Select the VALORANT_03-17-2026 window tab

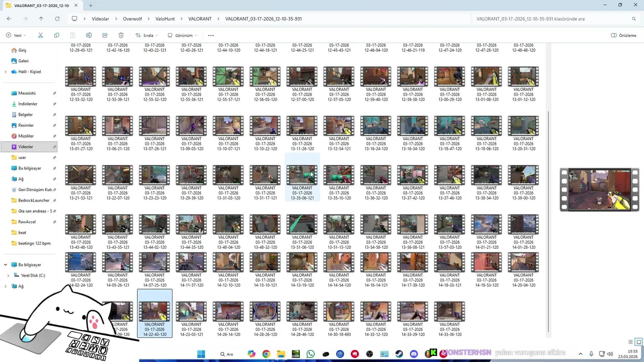point(41,6)
